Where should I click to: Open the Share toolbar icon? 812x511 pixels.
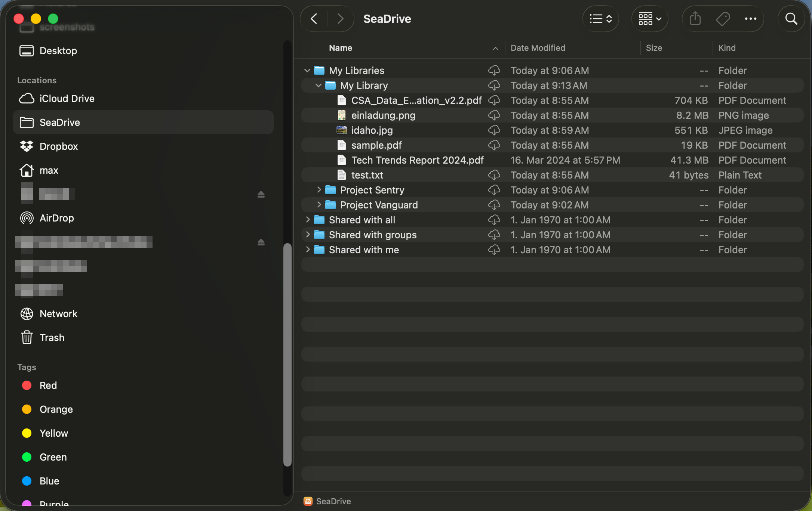coord(695,19)
